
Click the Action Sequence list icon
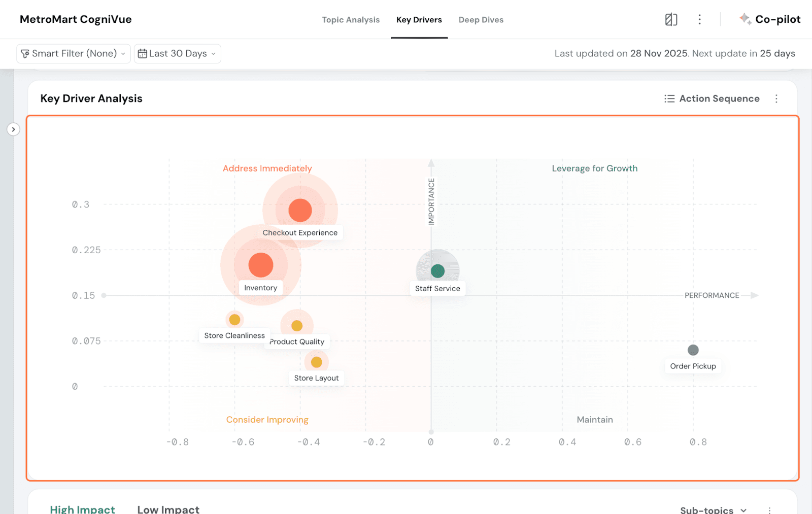tap(669, 99)
